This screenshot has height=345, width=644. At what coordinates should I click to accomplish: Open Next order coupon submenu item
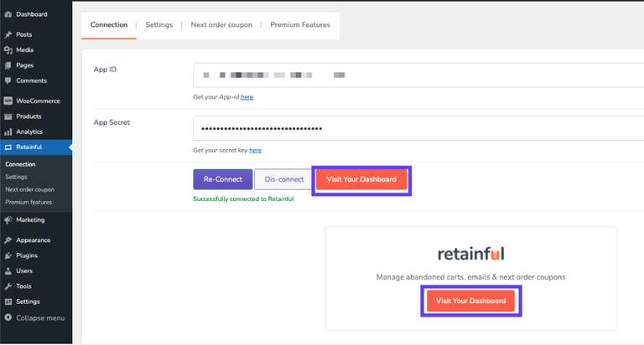coord(29,189)
